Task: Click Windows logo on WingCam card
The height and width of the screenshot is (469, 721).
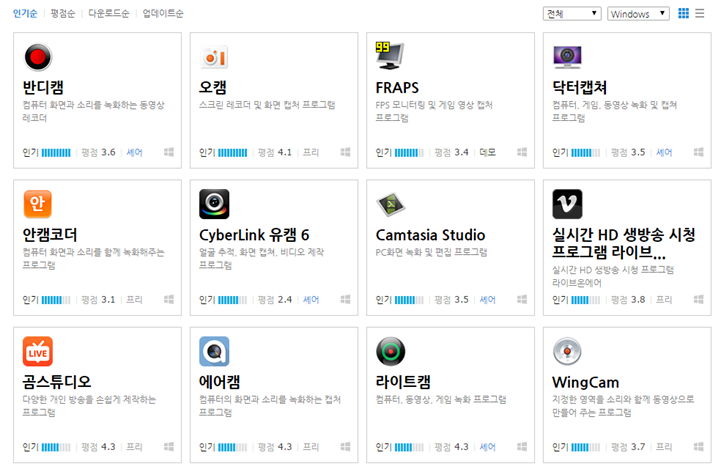Action: [x=698, y=446]
